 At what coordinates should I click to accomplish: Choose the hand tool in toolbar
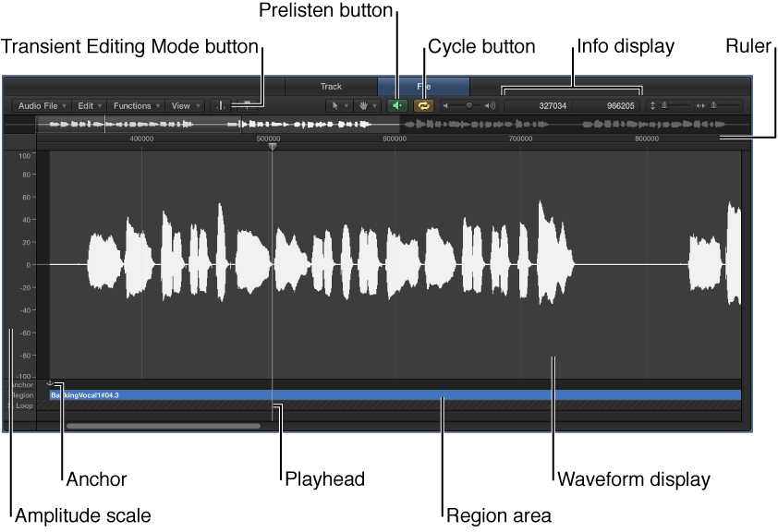point(366,106)
